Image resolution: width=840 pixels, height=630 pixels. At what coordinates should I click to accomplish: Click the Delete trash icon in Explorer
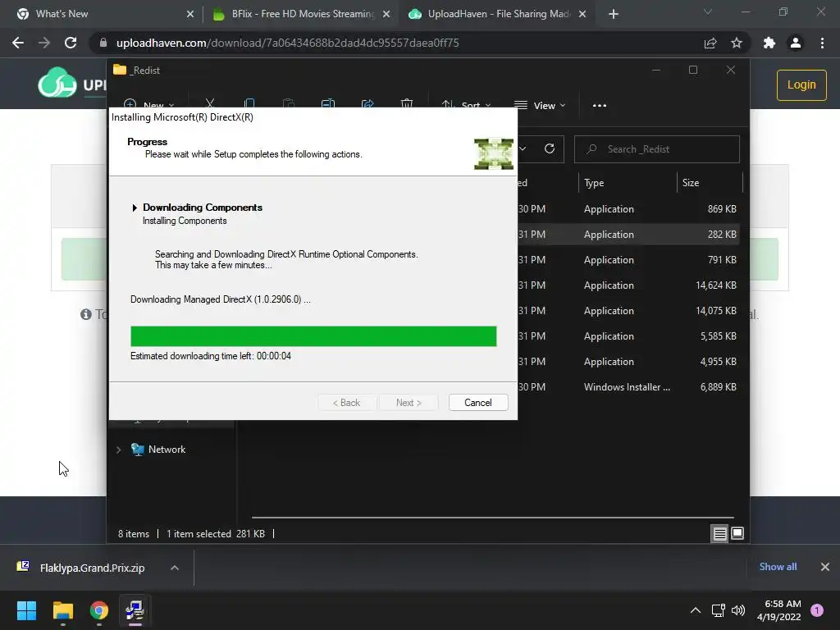tap(407, 104)
